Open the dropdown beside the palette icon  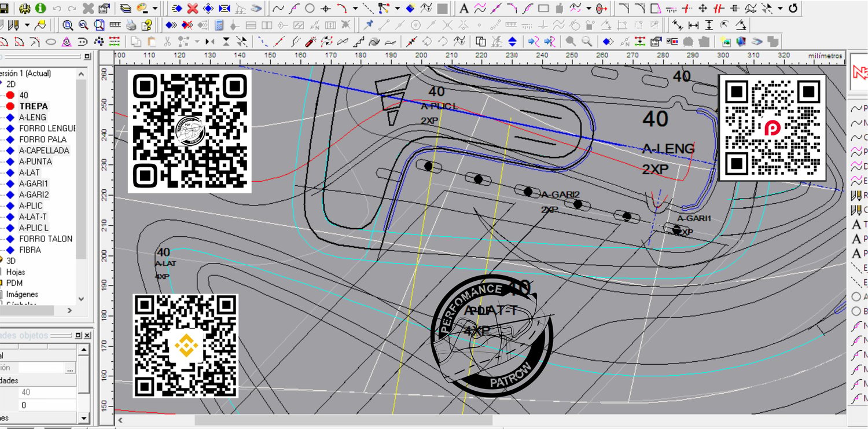155,9
